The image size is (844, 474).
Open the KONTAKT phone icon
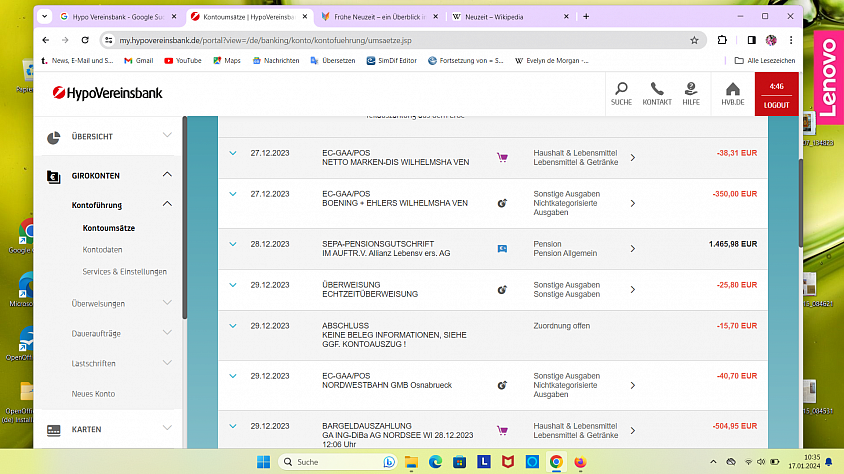coord(657,88)
